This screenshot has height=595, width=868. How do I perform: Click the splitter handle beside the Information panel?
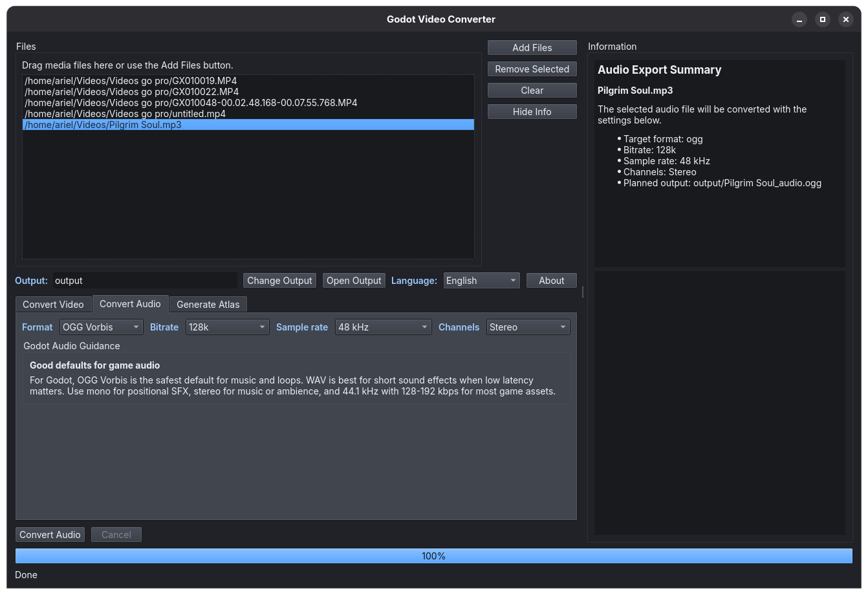click(582, 292)
